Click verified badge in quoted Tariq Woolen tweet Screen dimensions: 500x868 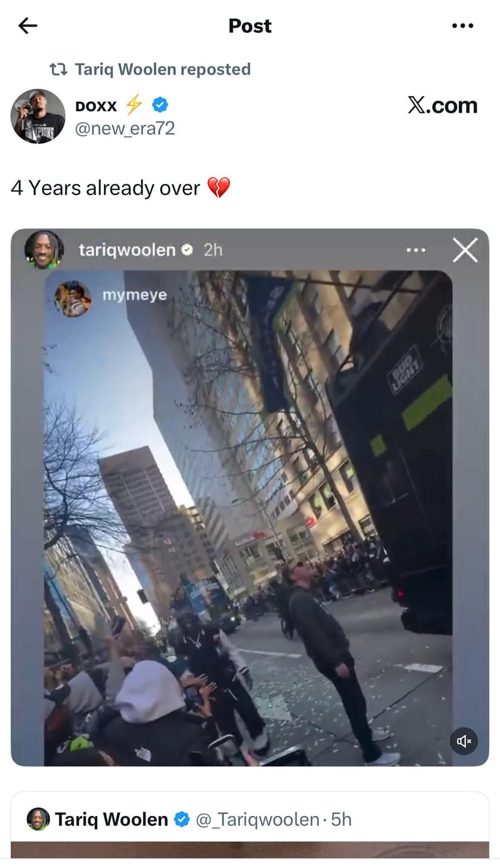[x=182, y=819]
